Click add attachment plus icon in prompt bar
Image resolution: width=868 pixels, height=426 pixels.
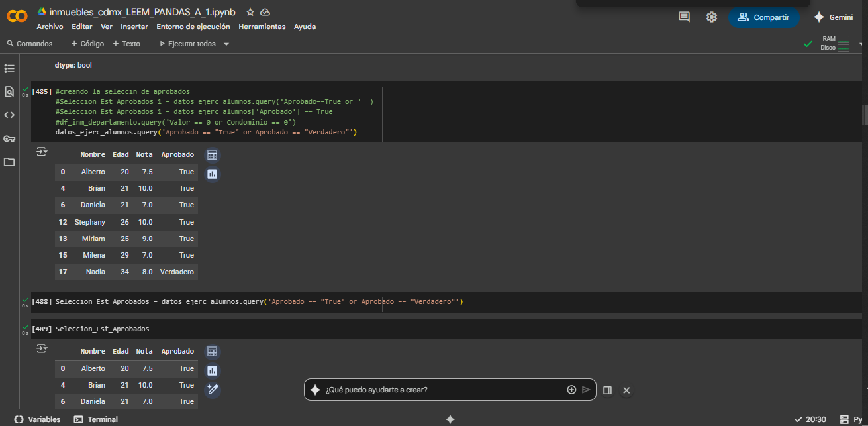(x=571, y=390)
